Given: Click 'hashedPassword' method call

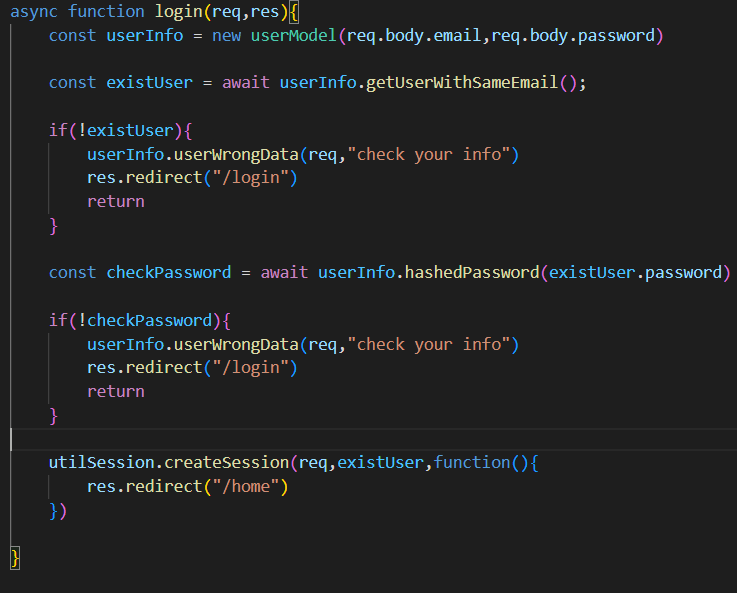Looking at the screenshot, I should coord(472,273).
